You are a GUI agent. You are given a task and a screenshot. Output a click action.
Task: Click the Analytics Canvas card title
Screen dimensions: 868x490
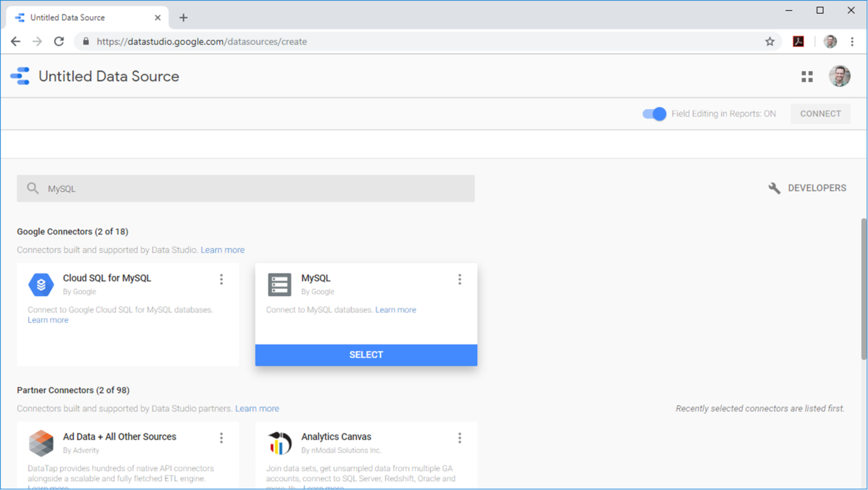(x=336, y=436)
